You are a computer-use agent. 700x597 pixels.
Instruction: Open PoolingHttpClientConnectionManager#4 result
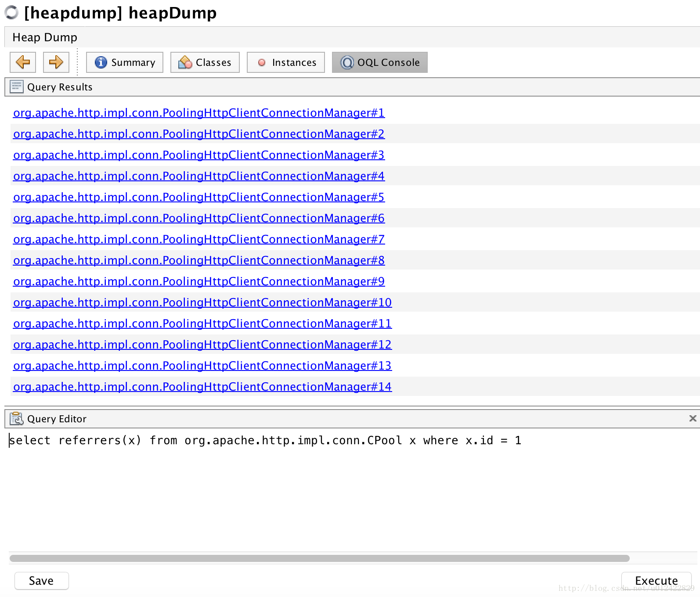point(199,176)
